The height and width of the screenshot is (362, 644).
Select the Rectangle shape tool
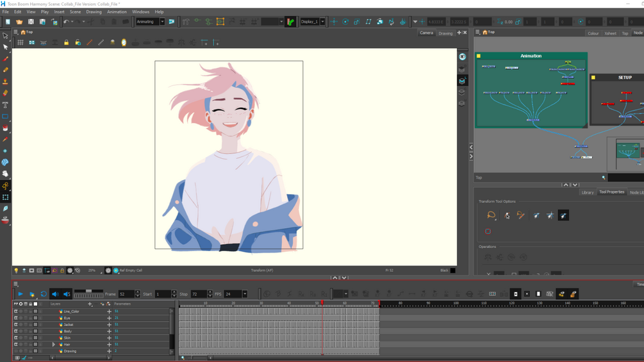[5, 117]
